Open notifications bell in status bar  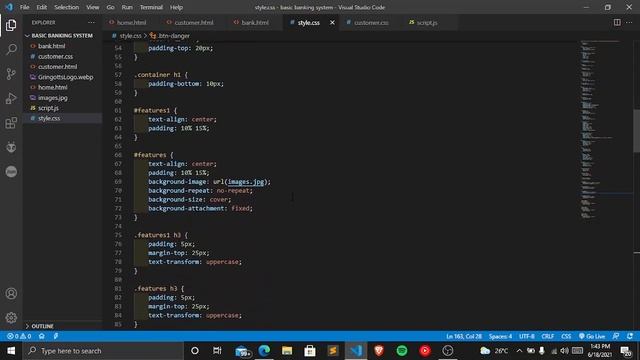(630, 336)
